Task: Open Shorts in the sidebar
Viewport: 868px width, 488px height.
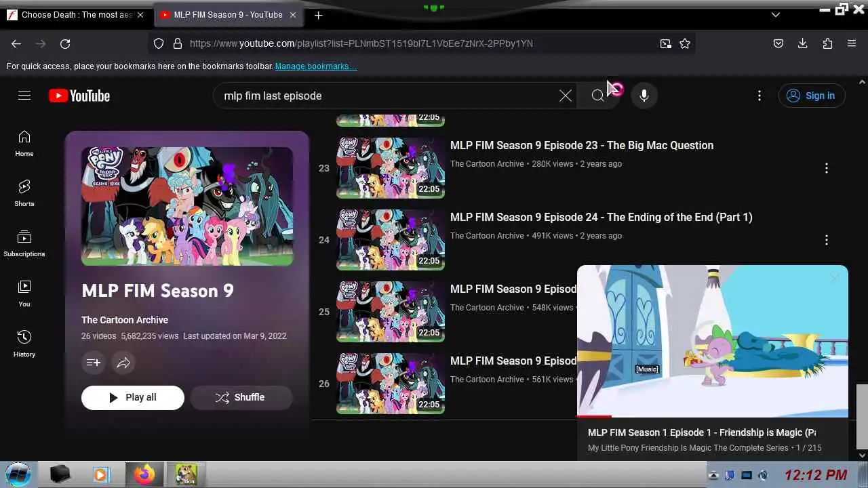Action: 24,193
